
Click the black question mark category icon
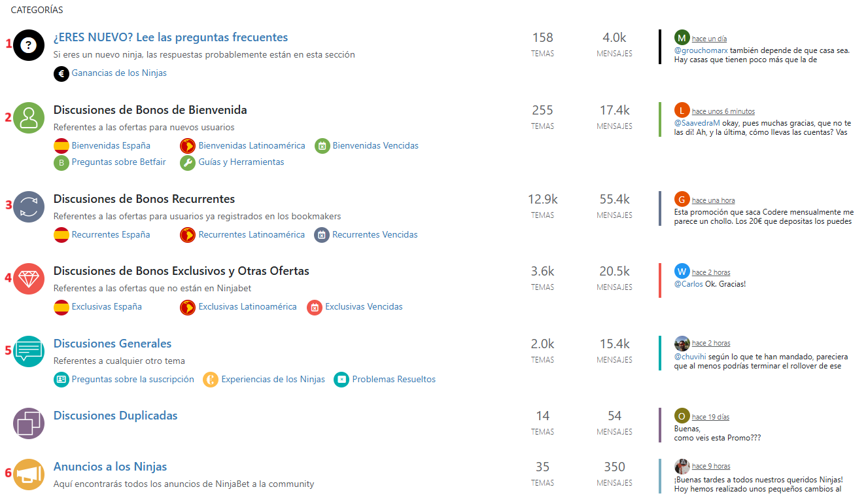[x=29, y=45]
